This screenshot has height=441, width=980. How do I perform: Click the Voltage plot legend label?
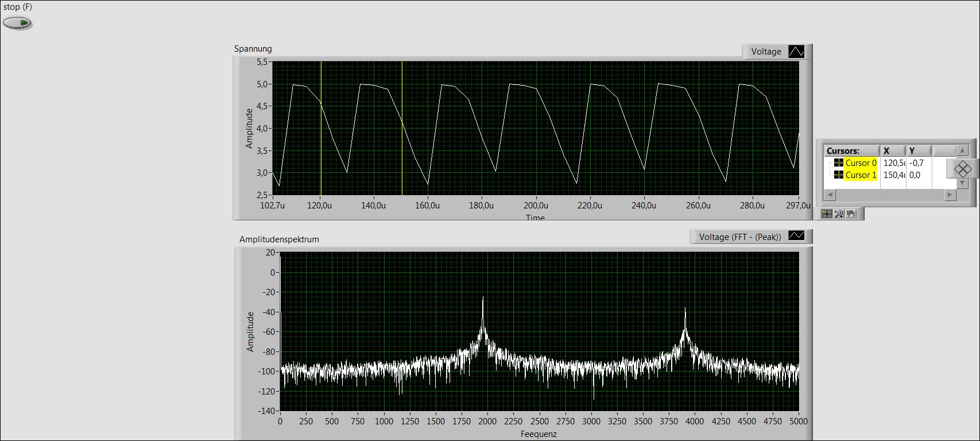click(766, 52)
